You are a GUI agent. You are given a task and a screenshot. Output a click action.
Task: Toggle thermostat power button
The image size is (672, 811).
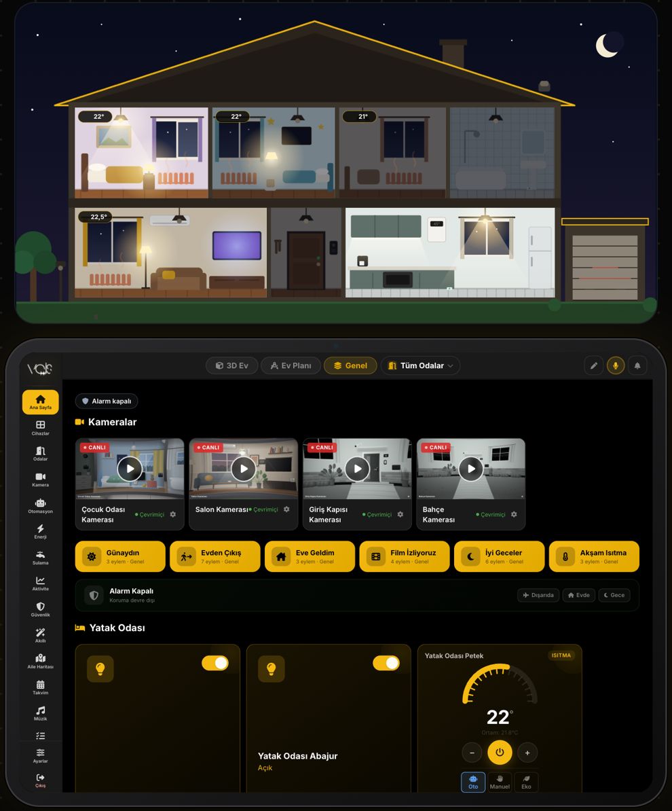click(x=500, y=753)
